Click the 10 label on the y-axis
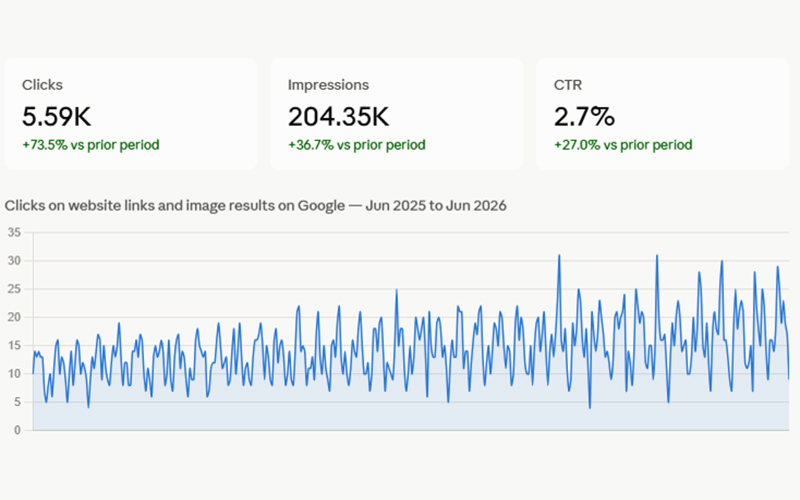This screenshot has height=500, width=800. click(x=14, y=374)
